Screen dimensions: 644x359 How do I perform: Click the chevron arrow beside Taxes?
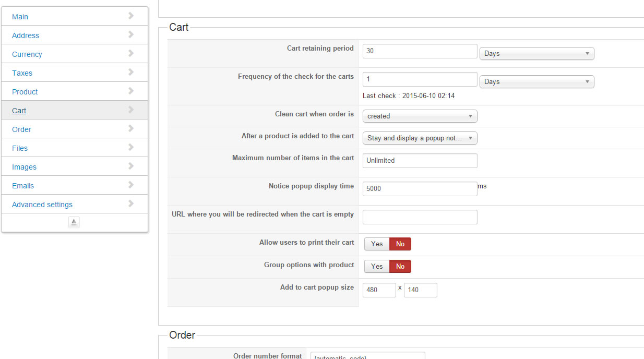coord(131,73)
